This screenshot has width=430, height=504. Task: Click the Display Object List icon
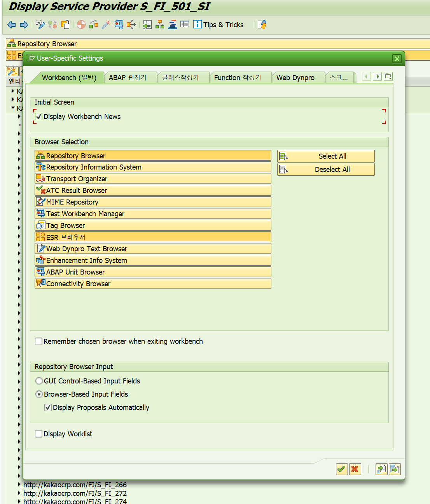[x=147, y=25]
